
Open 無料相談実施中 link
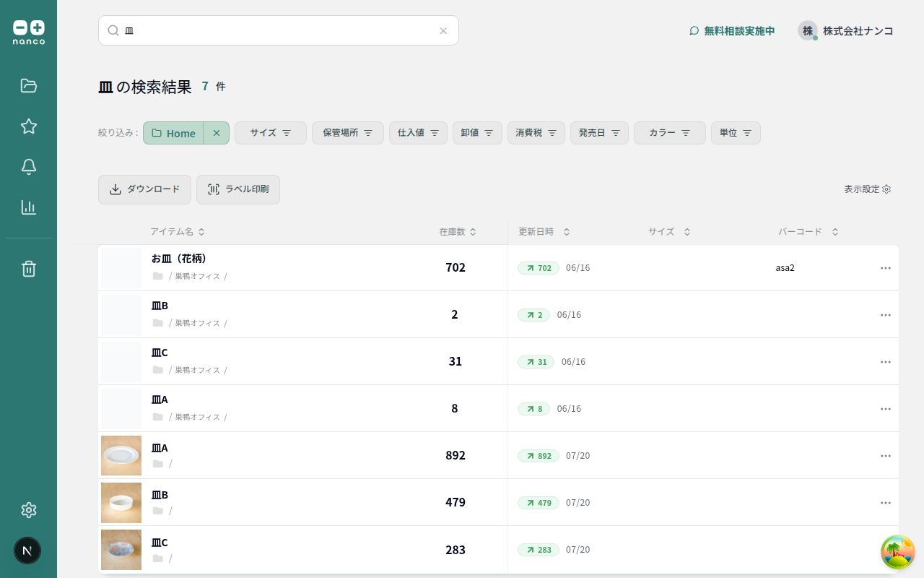(x=732, y=31)
